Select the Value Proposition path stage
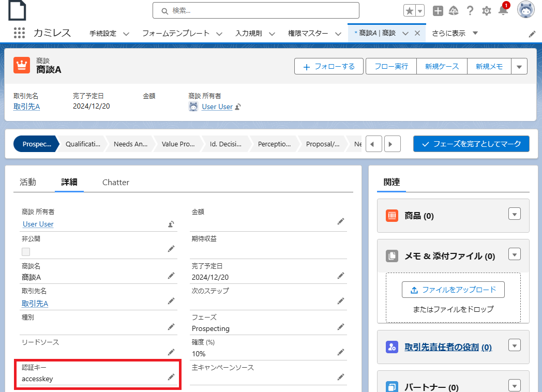The image size is (542, 392). [178, 144]
